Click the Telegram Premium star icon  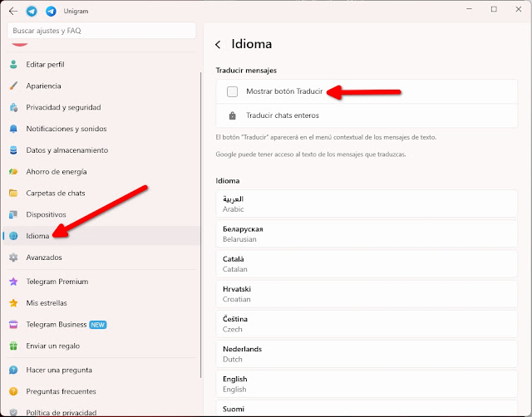(13, 282)
